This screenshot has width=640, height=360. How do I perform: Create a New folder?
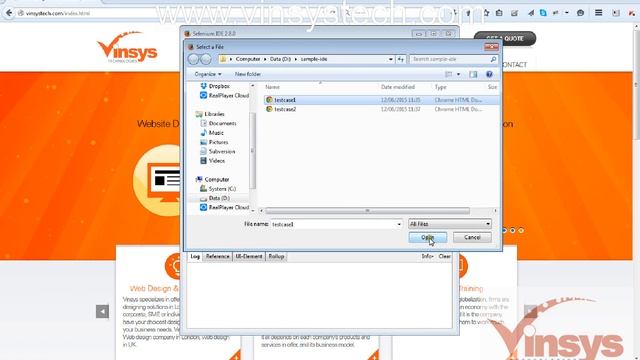click(247, 74)
